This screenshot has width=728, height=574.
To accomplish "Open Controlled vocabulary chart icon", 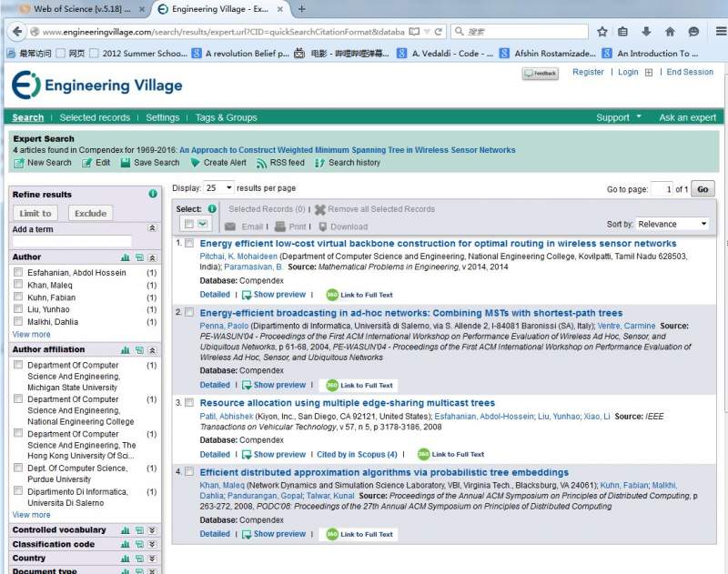I will click(126, 530).
